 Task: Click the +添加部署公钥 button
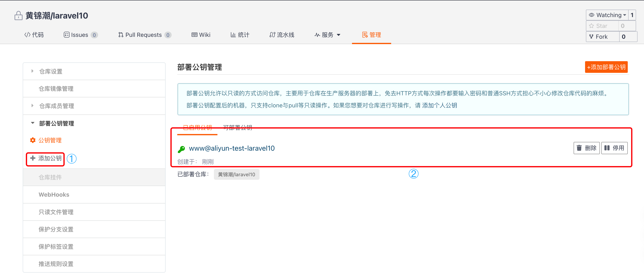click(606, 67)
